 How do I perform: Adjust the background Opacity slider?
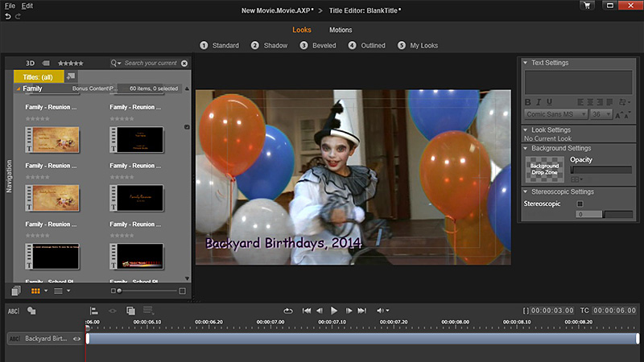[x=601, y=170]
